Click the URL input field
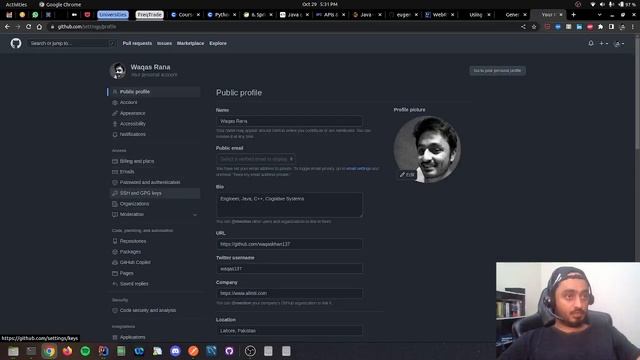Screen dimensions: 640x360 (x=289, y=244)
